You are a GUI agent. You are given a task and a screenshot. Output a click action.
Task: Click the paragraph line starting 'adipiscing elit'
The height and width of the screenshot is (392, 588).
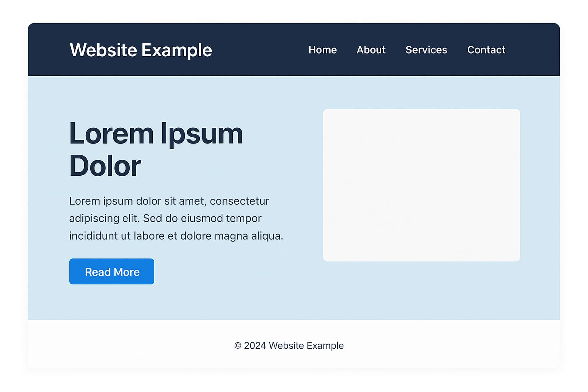click(x=165, y=218)
